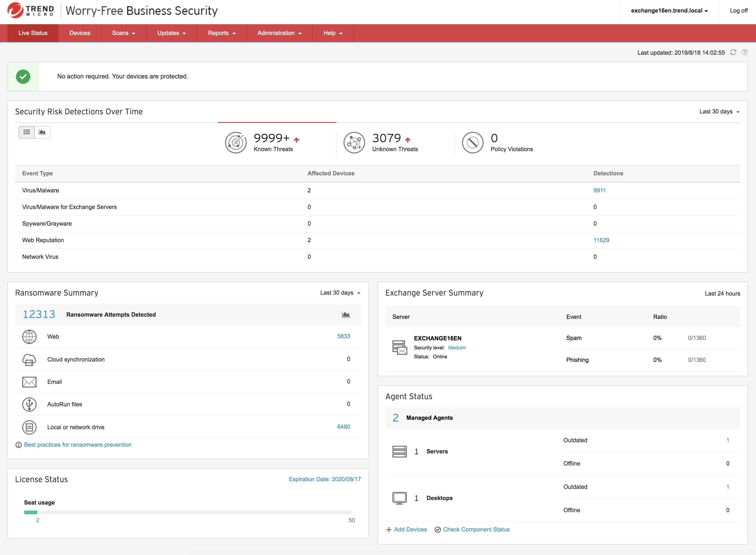
Task: Switch to list view of detections
Action: (x=26, y=132)
